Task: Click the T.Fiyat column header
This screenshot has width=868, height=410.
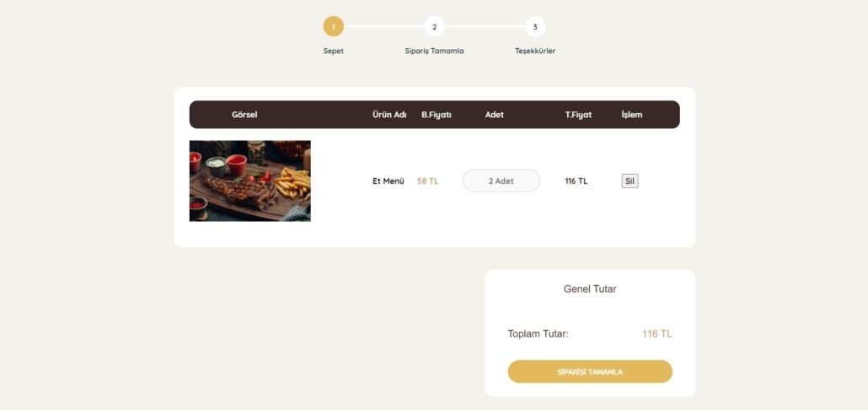Action: pos(578,115)
